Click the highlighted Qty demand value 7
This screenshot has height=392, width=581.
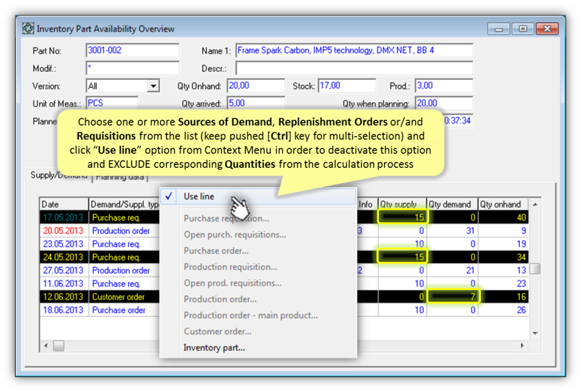click(453, 297)
